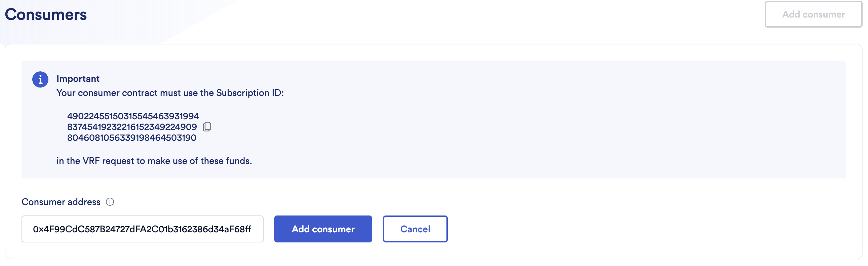Select the Subscription ID line starting with 8046
This screenshot has width=868, height=266.
[x=131, y=138]
